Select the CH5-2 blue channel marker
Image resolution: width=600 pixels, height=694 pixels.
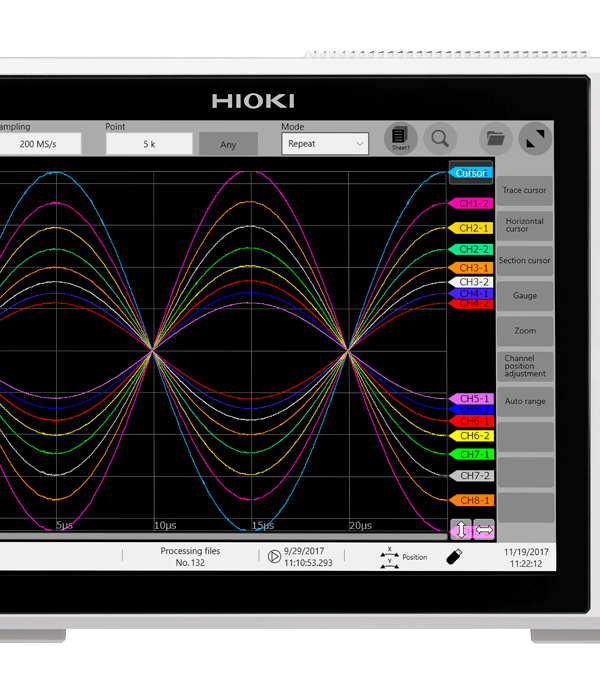[471, 409]
